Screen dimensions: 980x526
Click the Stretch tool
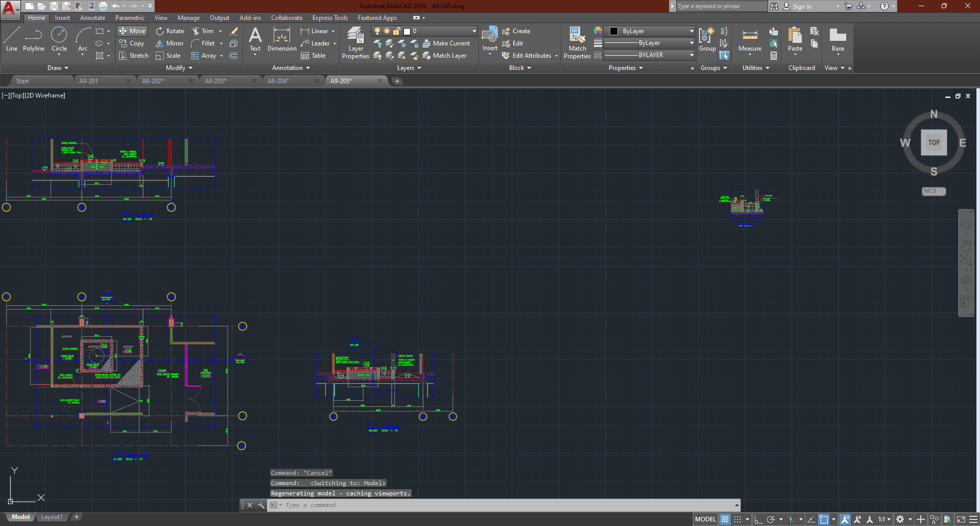tap(134, 56)
